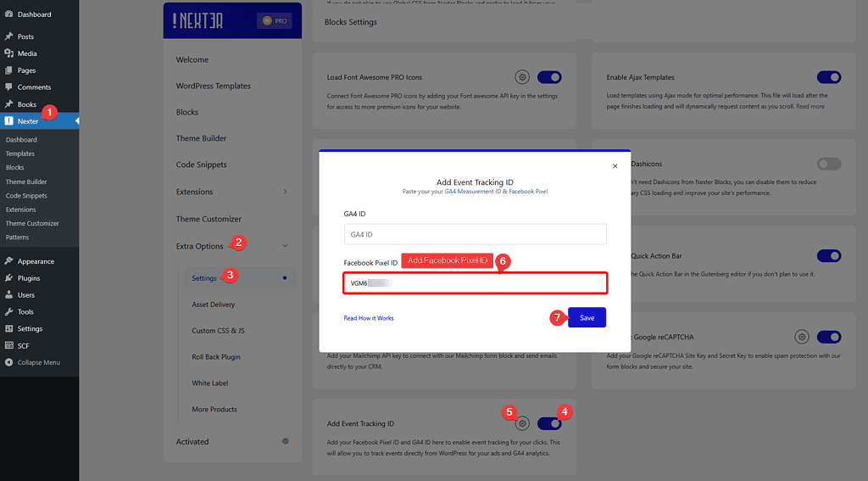Screen dimensions: 868x481
Task: Click the Collapse Menu icon
Action: [8, 362]
